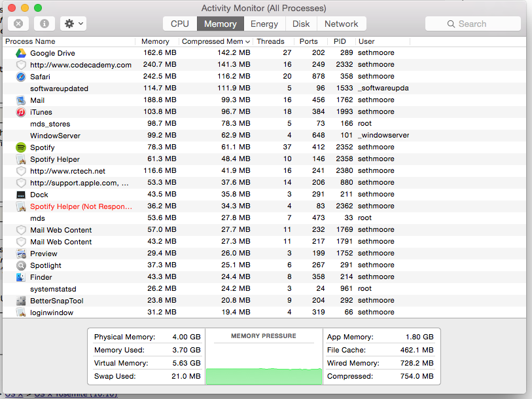The width and height of the screenshot is (532, 399).
Task: Click the rctech.net shield icon
Action: [21, 171]
